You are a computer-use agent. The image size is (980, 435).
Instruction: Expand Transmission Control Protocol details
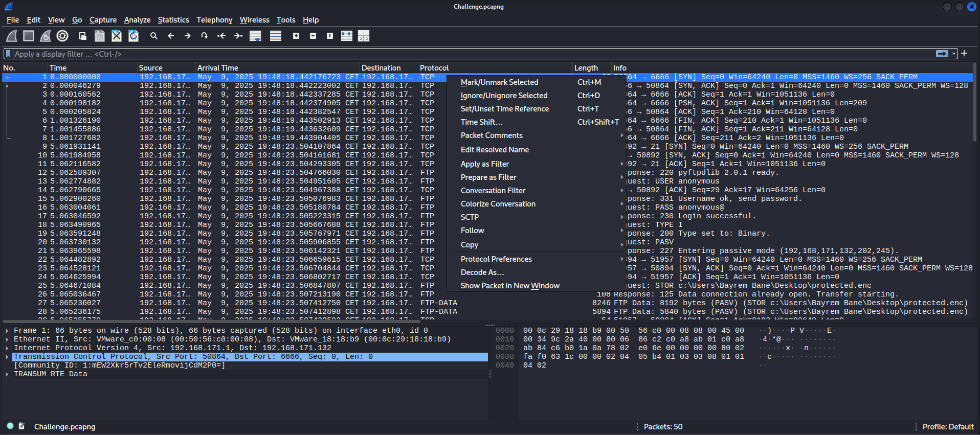7,357
